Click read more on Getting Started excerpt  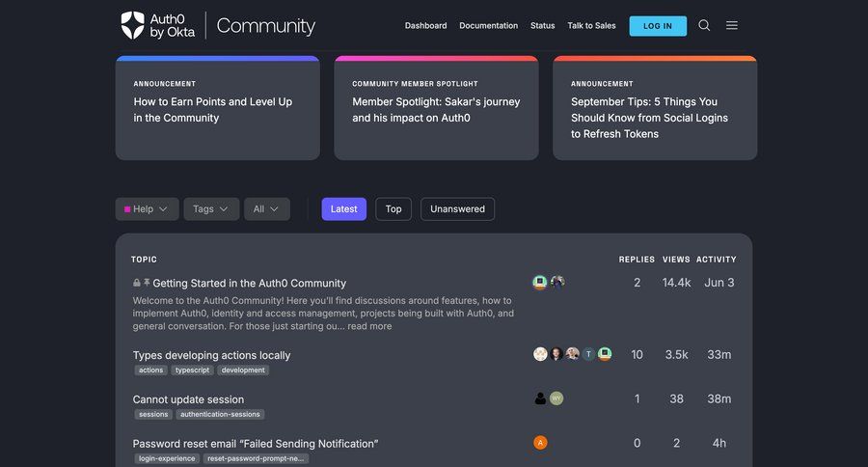pos(369,326)
